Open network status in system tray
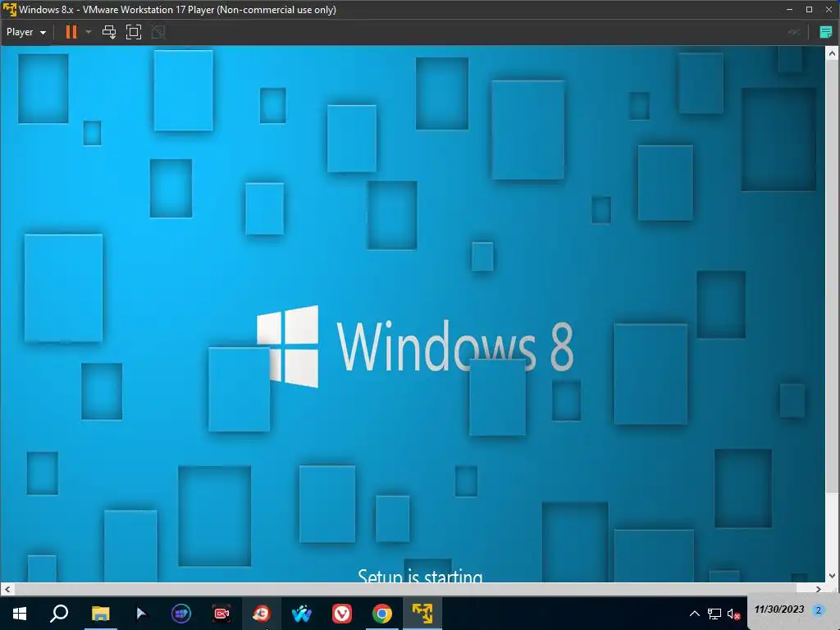This screenshot has height=630, width=840. click(x=714, y=614)
